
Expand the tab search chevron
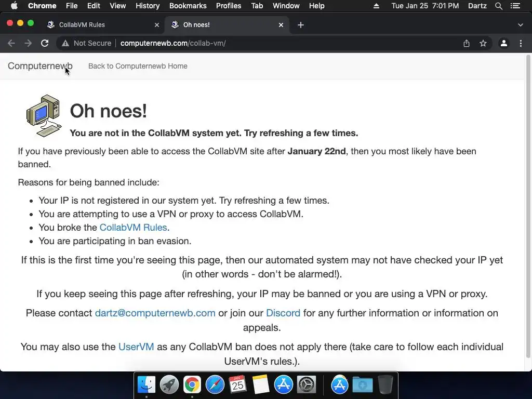point(521,25)
